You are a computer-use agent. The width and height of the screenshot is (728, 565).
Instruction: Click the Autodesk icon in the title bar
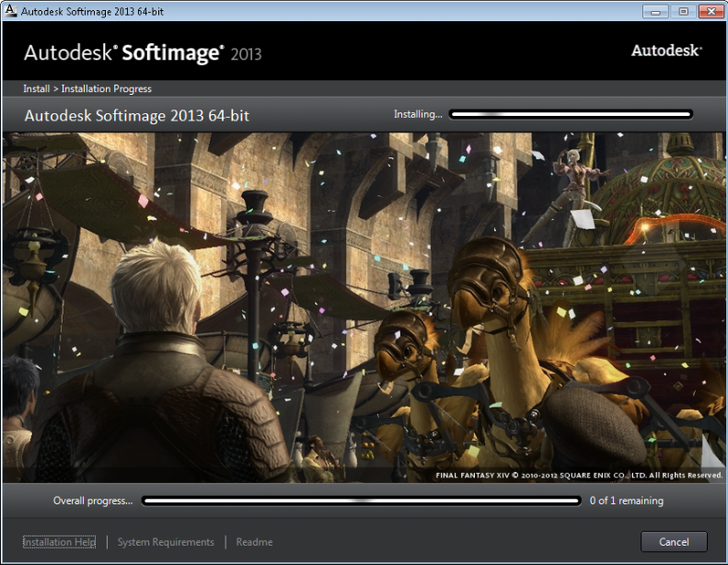(11, 11)
